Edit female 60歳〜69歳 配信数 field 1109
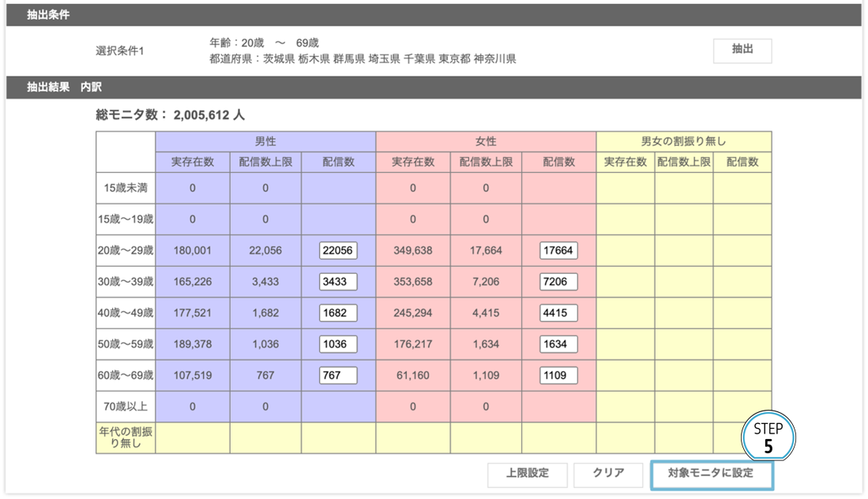The width and height of the screenshot is (868, 499). point(558,375)
